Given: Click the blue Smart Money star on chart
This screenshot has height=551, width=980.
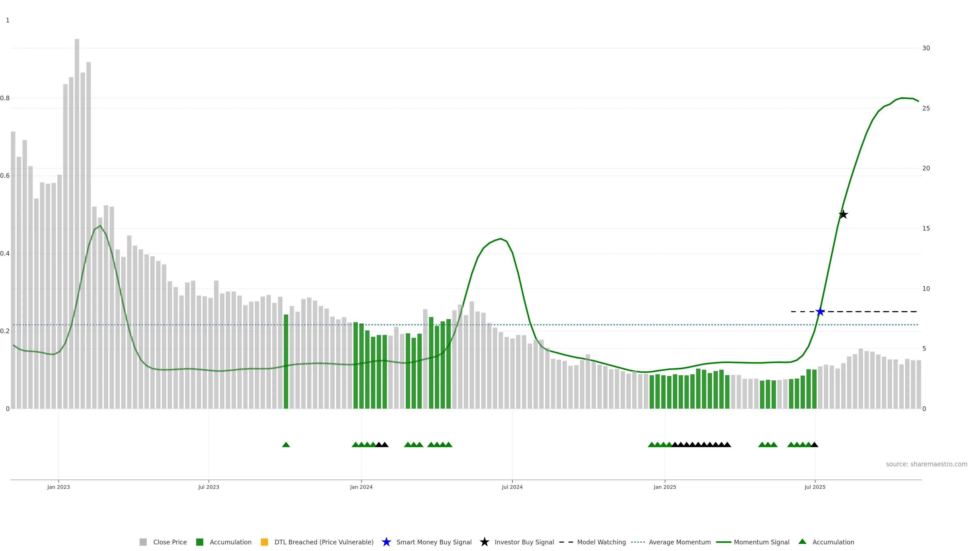Looking at the screenshot, I should tap(820, 312).
